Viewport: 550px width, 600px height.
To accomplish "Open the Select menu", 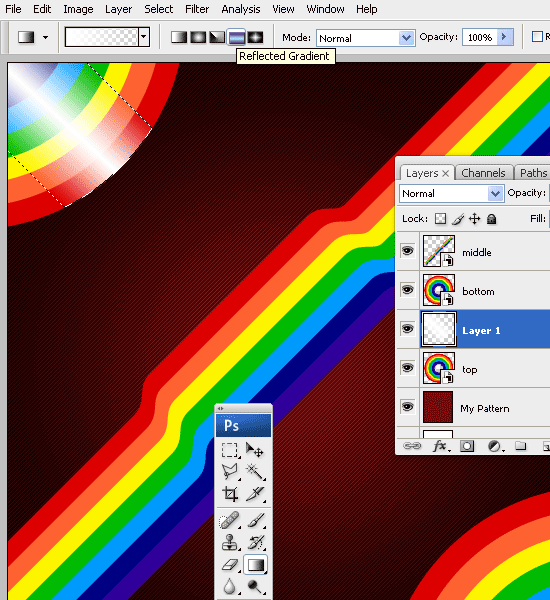I will coord(158,9).
